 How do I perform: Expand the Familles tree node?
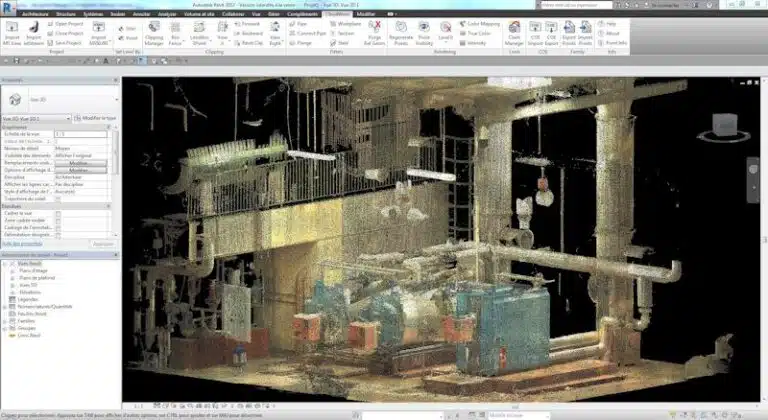(x=5, y=320)
